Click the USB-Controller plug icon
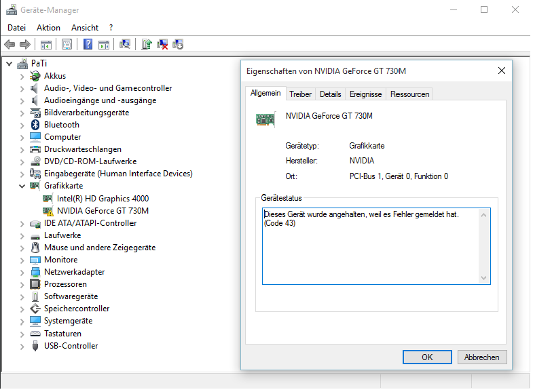Screen dimensions: 533x392 35,346
